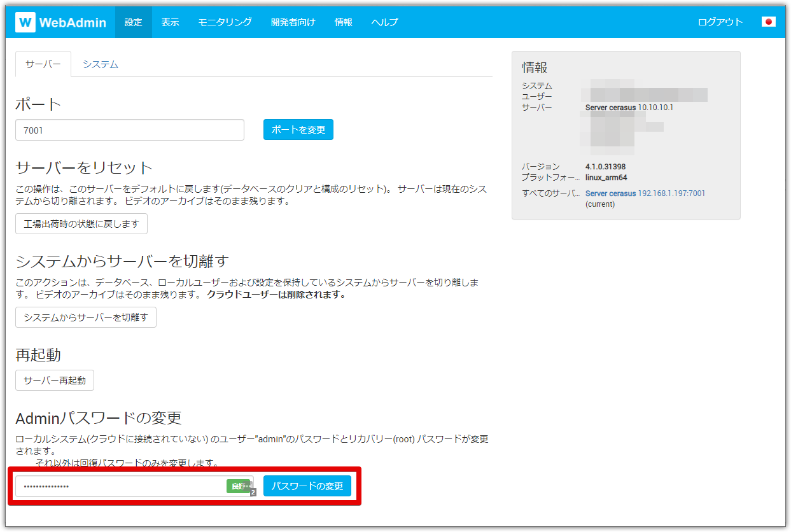Click the ポート section heading
The height and width of the screenshot is (532, 791).
pyautogui.click(x=38, y=104)
